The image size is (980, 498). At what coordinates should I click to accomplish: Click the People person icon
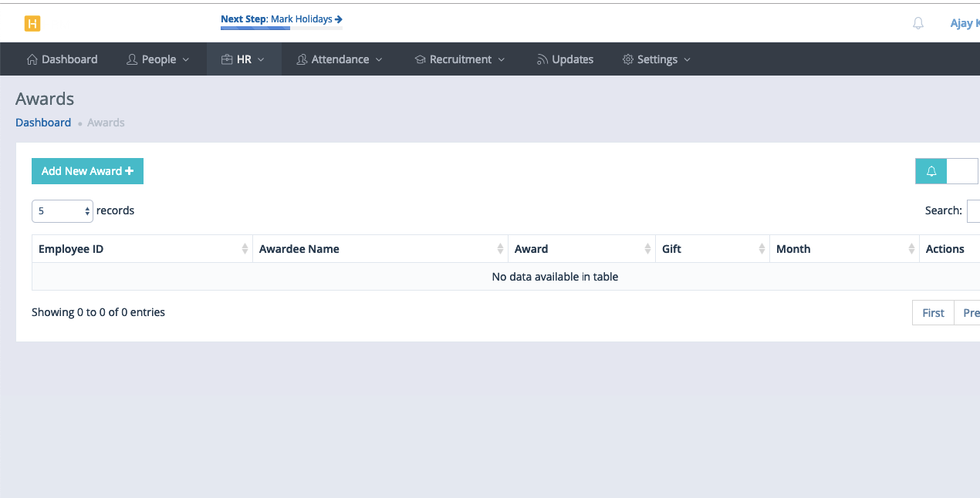[x=132, y=59]
